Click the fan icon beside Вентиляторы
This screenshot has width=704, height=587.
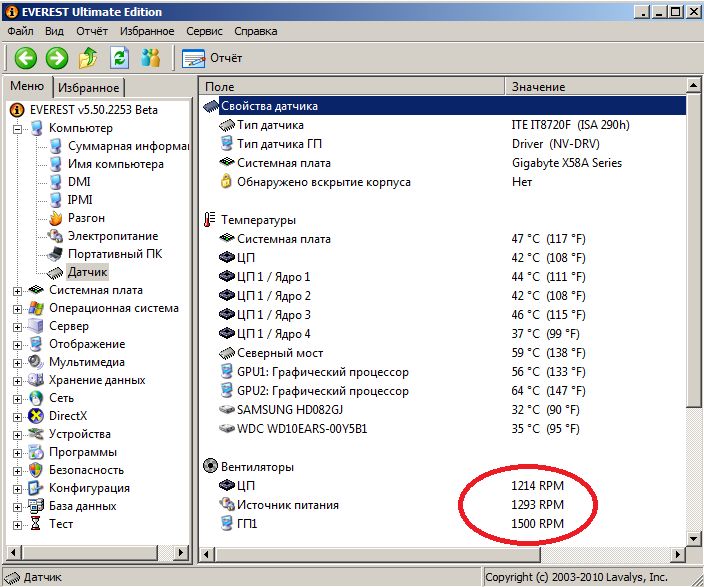click(x=210, y=466)
